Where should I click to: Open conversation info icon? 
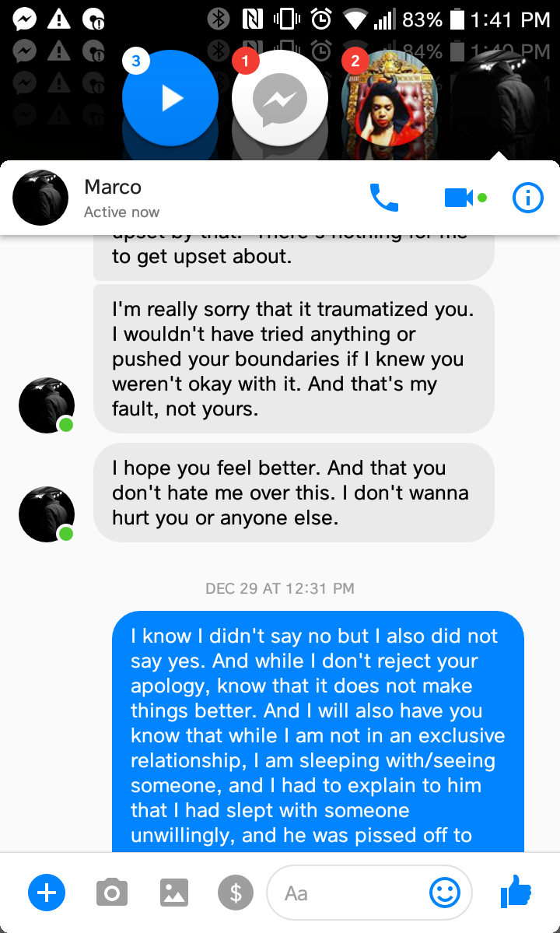click(528, 197)
